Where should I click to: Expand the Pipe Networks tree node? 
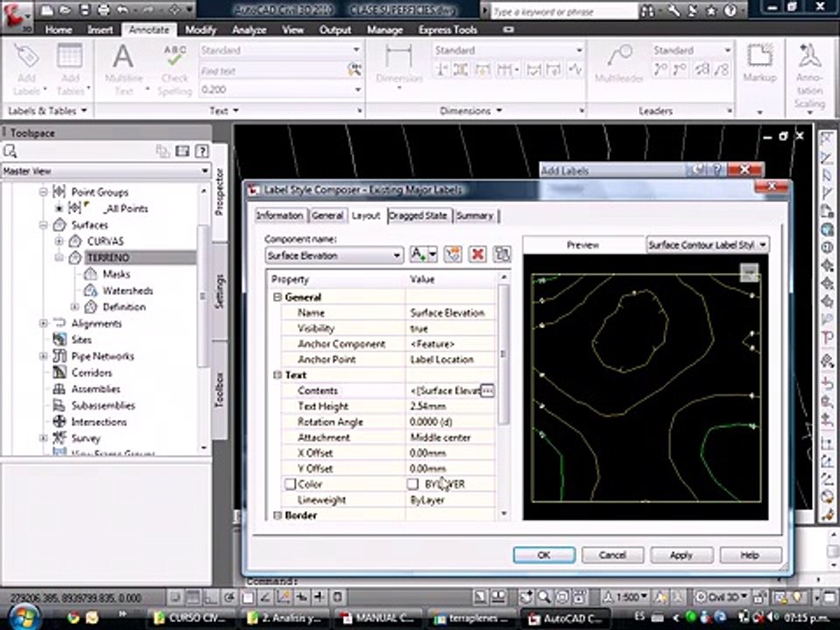(x=43, y=356)
